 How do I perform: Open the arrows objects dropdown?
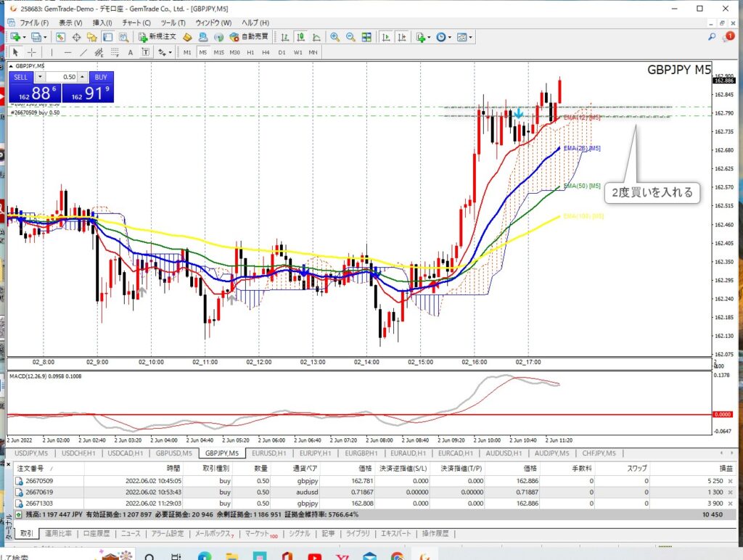click(x=165, y=52)
